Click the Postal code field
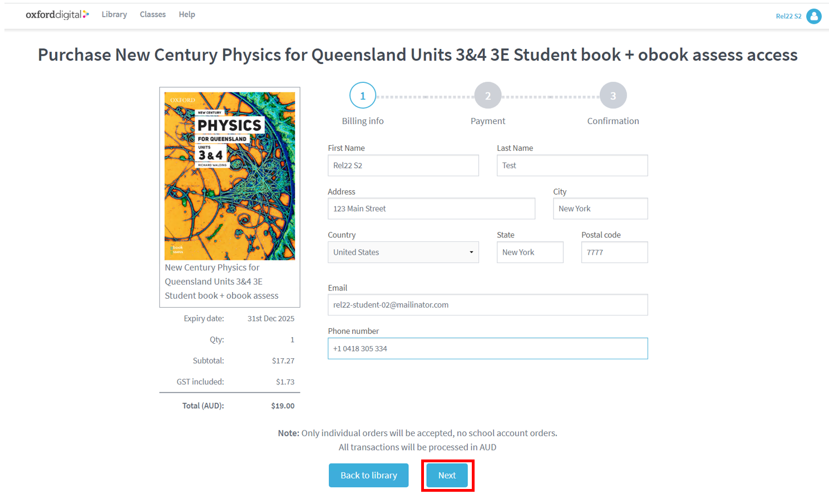The height and width of the screenshot is (504, 829). click(614, 252)
